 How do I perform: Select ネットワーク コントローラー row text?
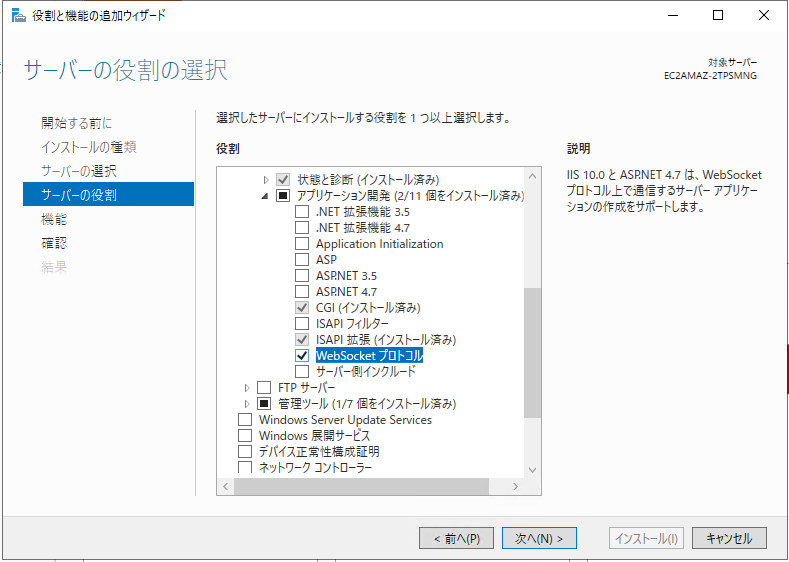pyautogui.click(x=315, y=467)
